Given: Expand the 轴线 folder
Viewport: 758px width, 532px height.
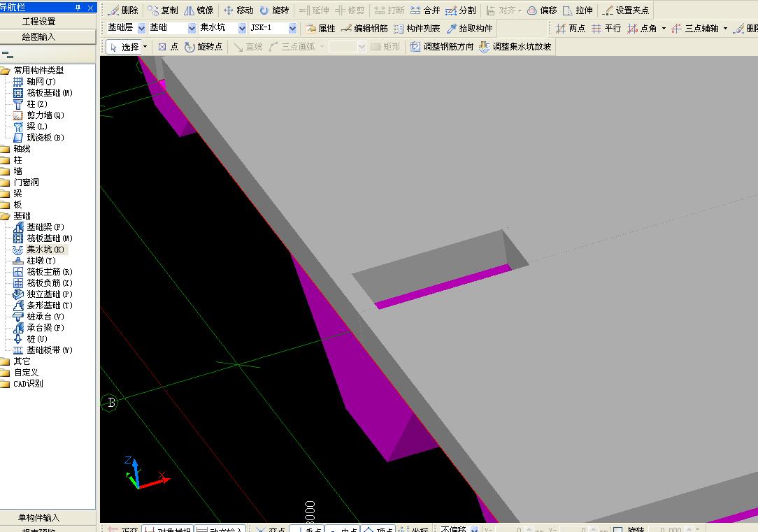Looking at the screenshot, I should [x=6, y=149].
